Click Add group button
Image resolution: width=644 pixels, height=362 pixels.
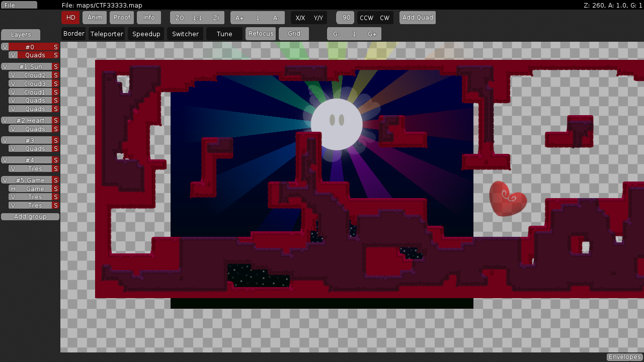(x=30, y=217)
